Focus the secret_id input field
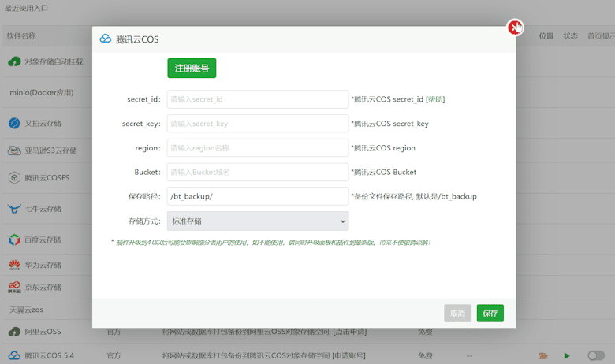The height and width of the screenshot is (364, 615). click(x=258, y=99)
